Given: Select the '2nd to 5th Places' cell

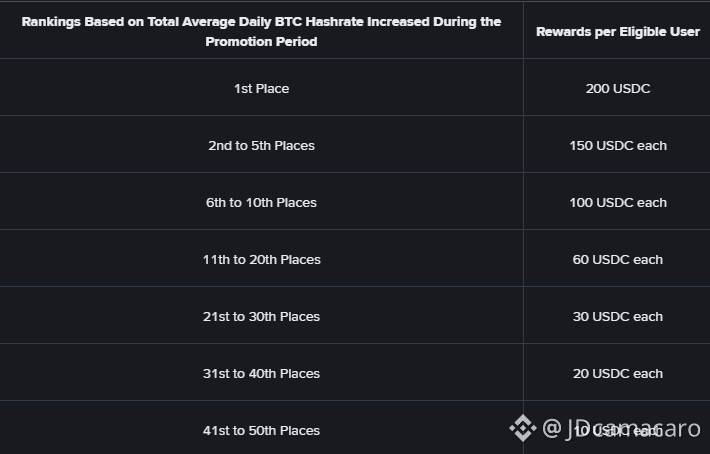Looking at the screenshot, I should (261, 146).
